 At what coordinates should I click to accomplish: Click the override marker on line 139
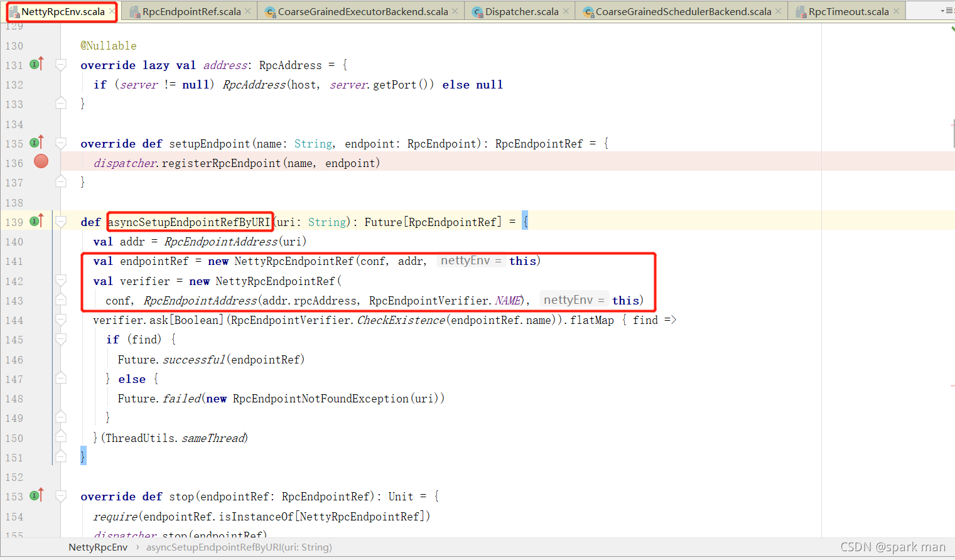[x=37, y=220]
